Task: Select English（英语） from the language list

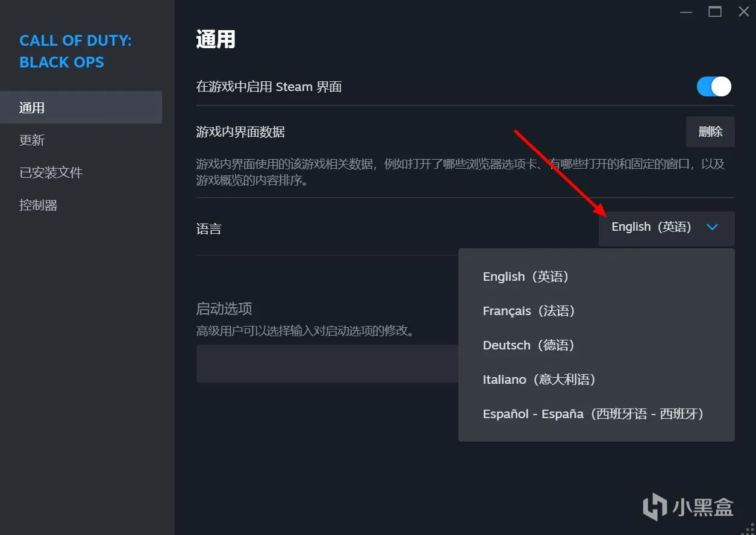Action: point(596,277)
